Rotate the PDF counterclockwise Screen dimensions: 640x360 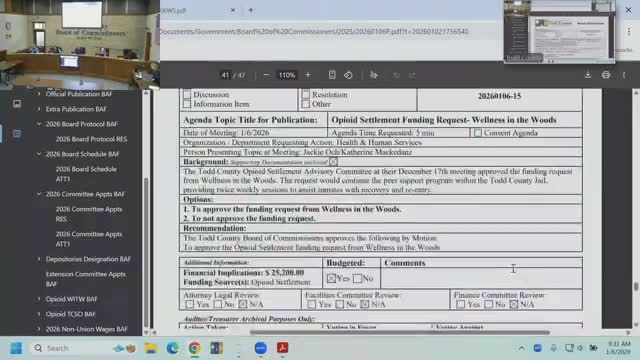[348, 75]
